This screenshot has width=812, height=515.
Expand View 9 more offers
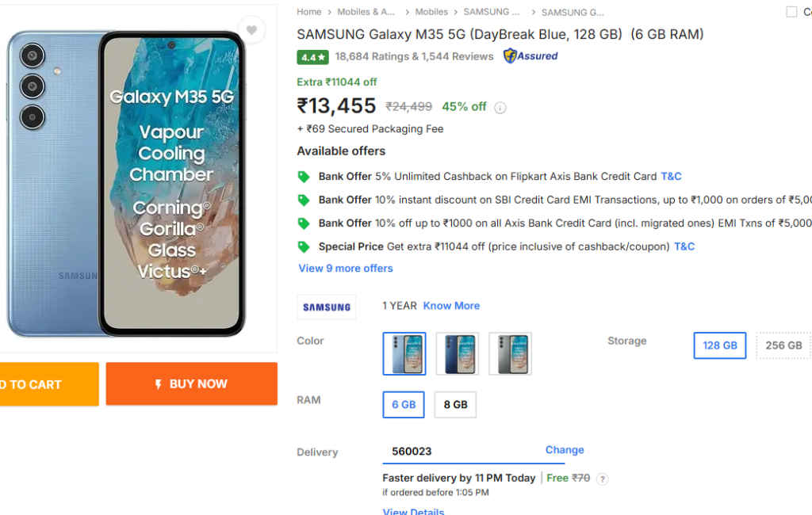click(346, 268)
